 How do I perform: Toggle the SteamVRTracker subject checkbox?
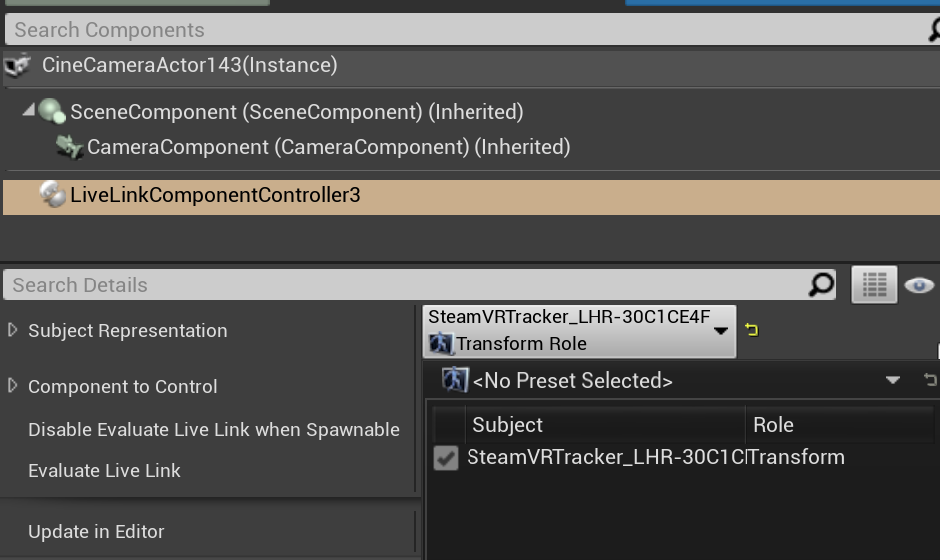[x=446, y=458]
